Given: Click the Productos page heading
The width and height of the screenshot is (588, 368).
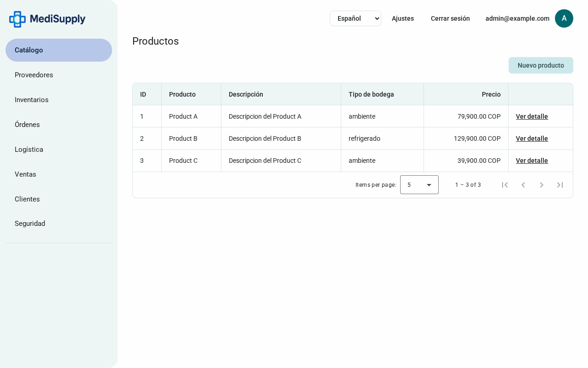Looking at the screenshot, I should 156,41.
